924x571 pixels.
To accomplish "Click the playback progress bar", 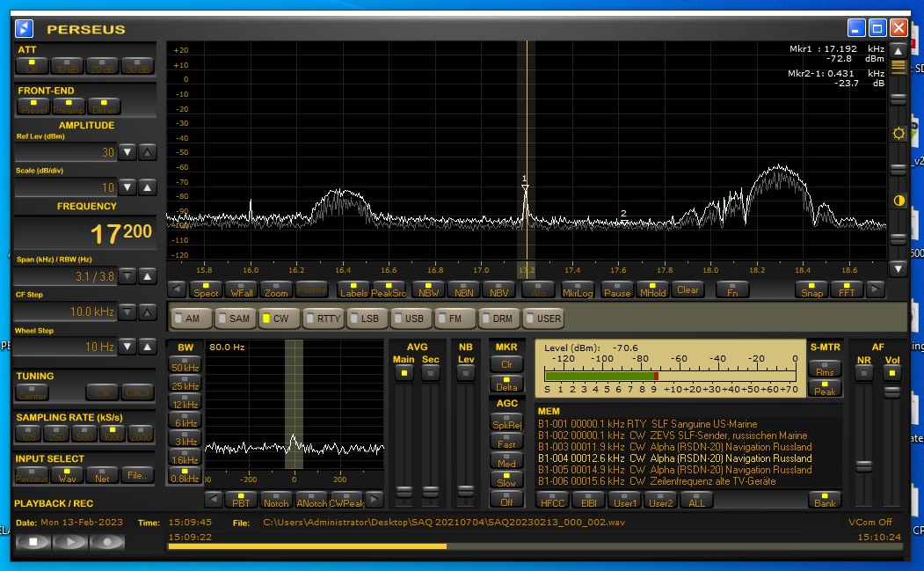I will [535, 547].
